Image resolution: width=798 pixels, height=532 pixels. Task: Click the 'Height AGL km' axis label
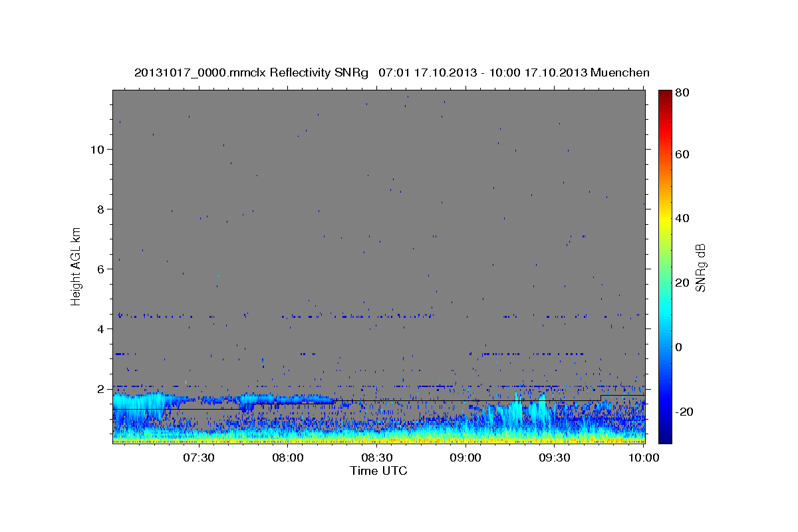click(76, 265)
